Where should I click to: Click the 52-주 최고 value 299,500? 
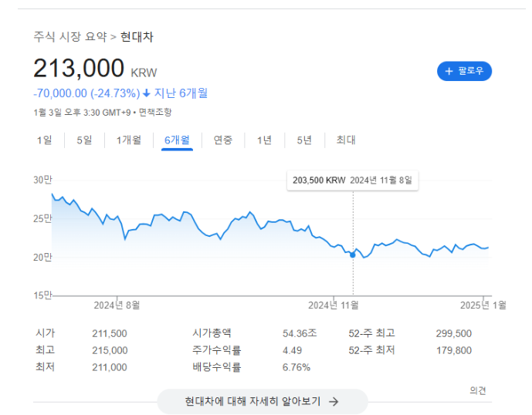tap(454, 334)
